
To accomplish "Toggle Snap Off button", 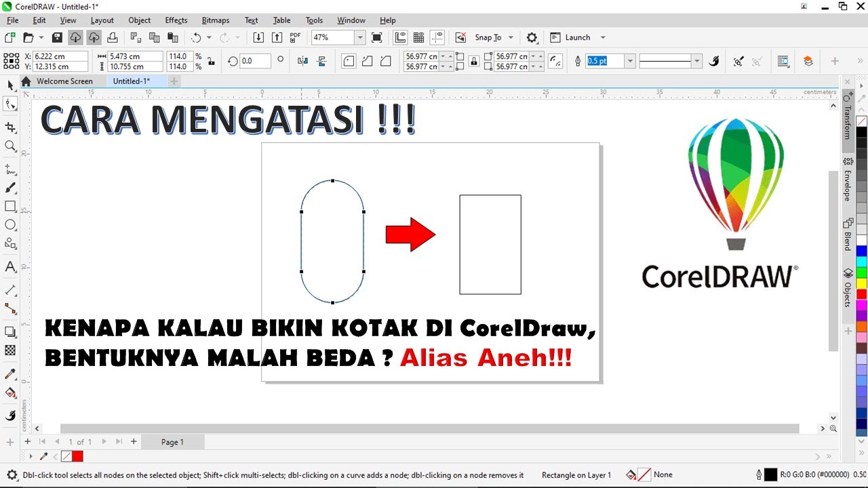I will coord(460,37).
